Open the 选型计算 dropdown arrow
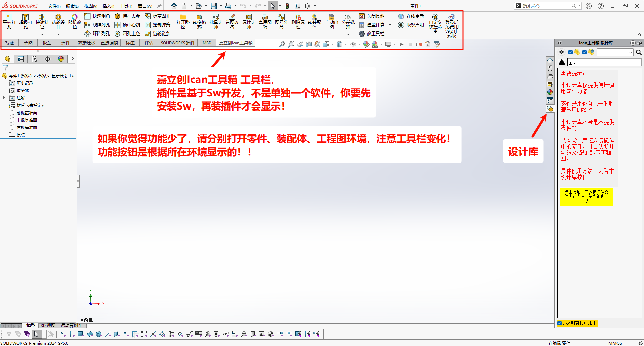 [390, 25]
